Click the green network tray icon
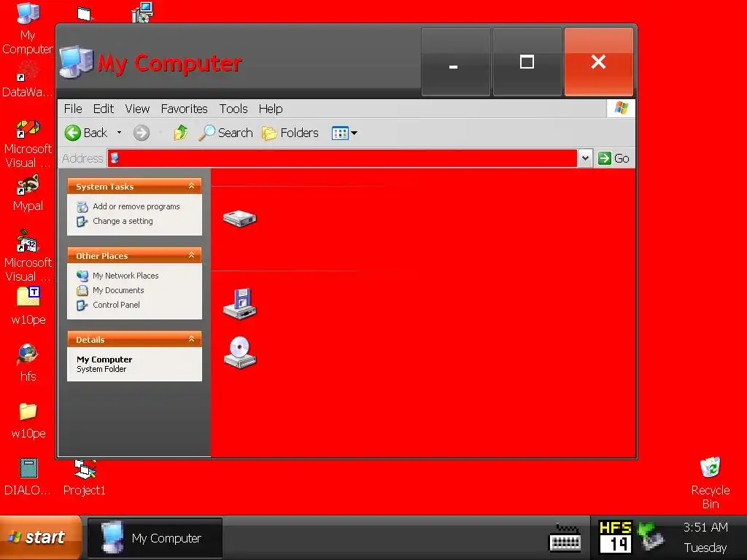Image resolution: width=747 pixels, height=560 pixels. [x=651, y=535]
